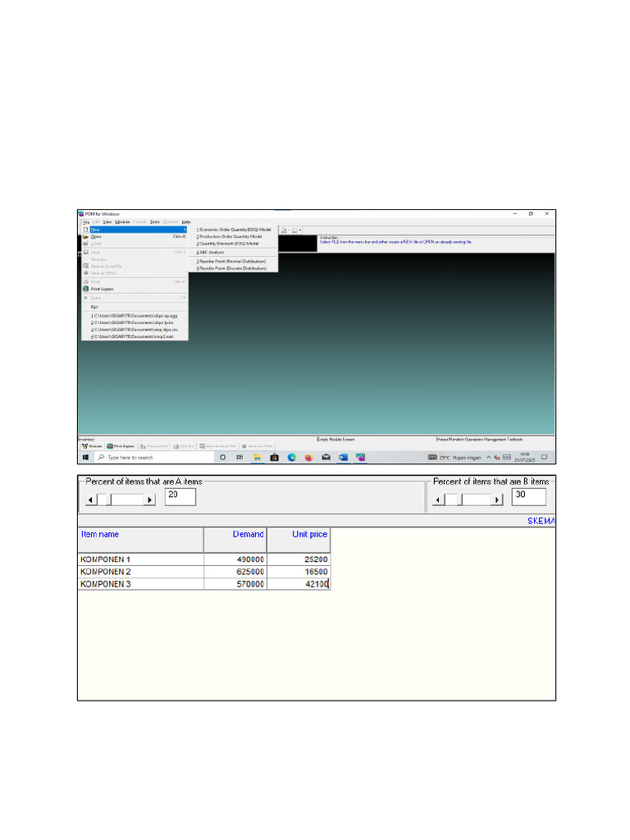The width and height of the screenshot is (630, 840).
Task: Click the Item name column header
Action: click(140, 540)
